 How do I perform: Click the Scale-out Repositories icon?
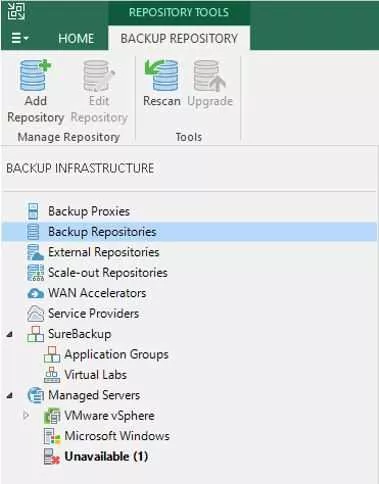(35, 273)
